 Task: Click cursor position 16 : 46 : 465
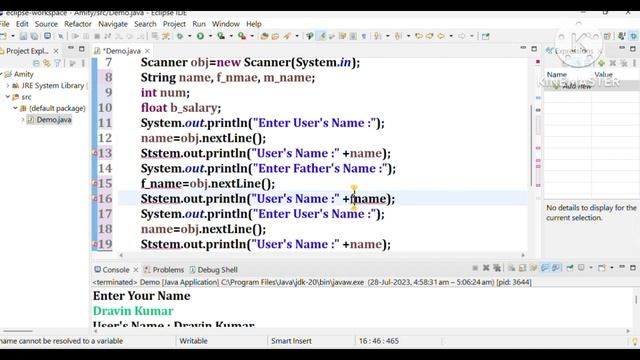379,341
